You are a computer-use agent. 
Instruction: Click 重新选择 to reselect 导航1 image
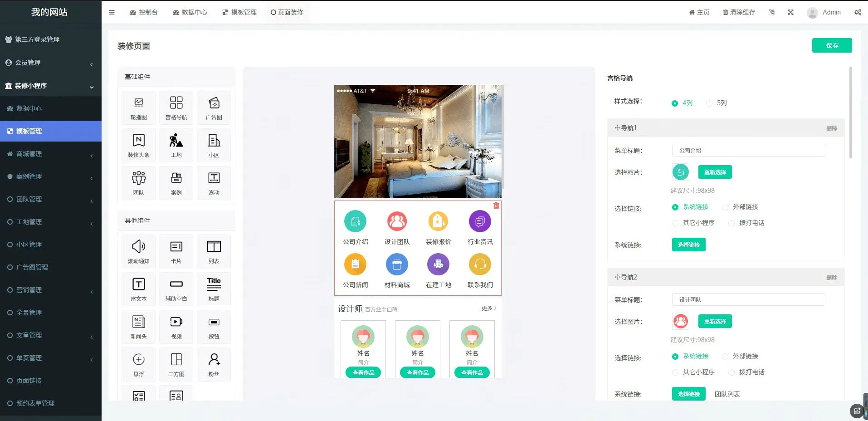(714, 172)
